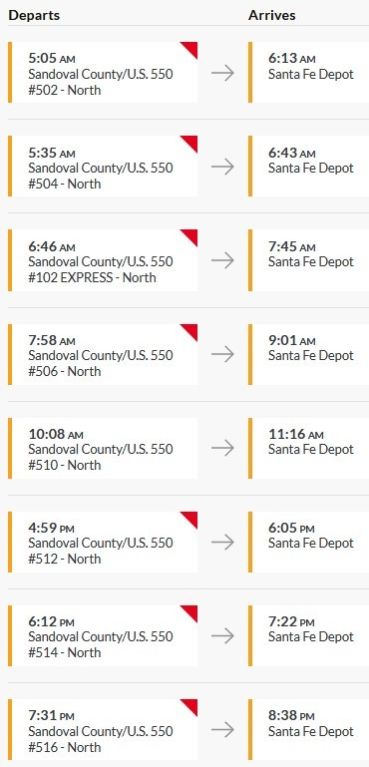
Task: Click red corner flag on 7:58 AM departure
Action: click(x=191, y=330)
